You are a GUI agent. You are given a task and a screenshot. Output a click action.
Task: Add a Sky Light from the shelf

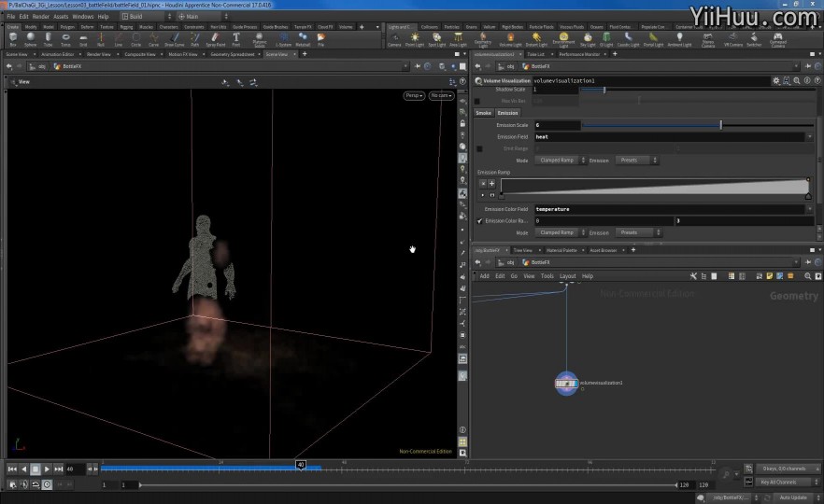(x=588, y=39)
